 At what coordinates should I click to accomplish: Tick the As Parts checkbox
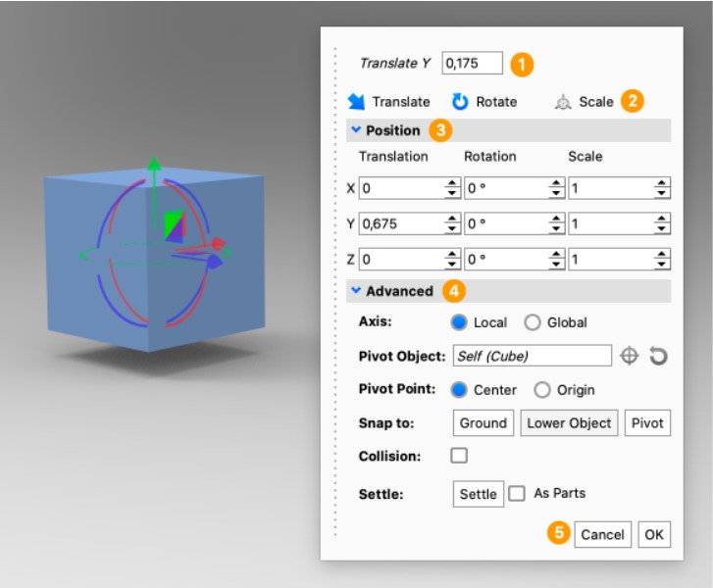(x=518, y=494)
